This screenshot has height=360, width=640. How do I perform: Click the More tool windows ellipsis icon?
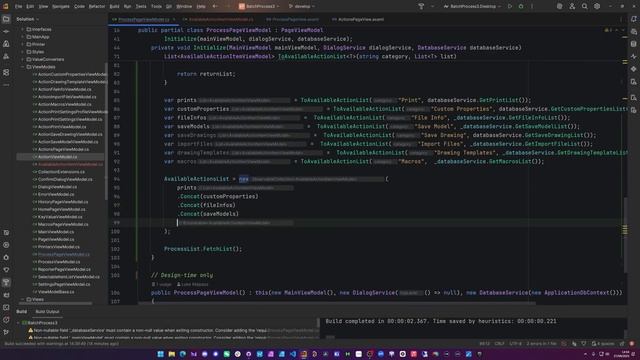6,85
